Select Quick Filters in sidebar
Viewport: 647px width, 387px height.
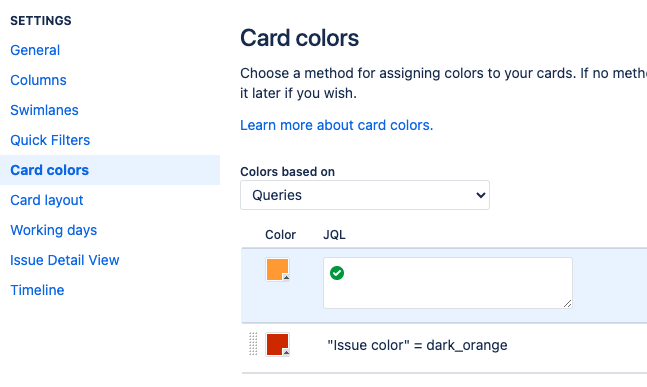tap(50, 140)
